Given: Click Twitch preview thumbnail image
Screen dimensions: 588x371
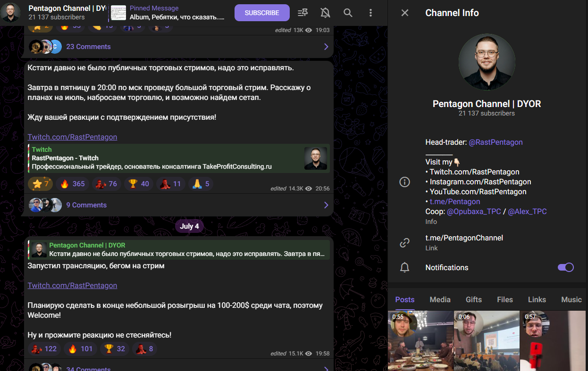Looking at the screenshot, I should click(x=316, y=158).
